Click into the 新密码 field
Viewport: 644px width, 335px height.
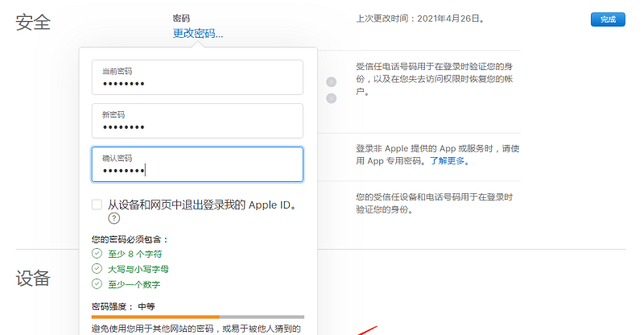click(197, 121)
